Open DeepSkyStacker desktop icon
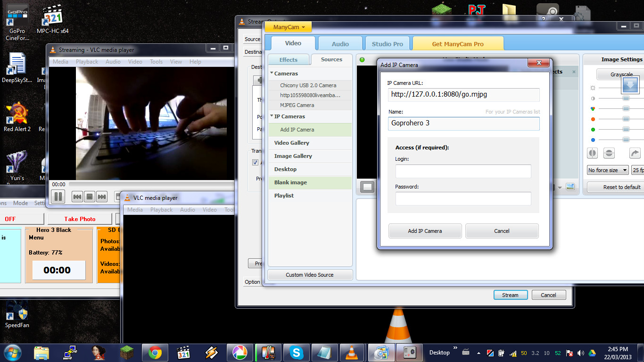 pyautogui.click(x=17, y=68)
